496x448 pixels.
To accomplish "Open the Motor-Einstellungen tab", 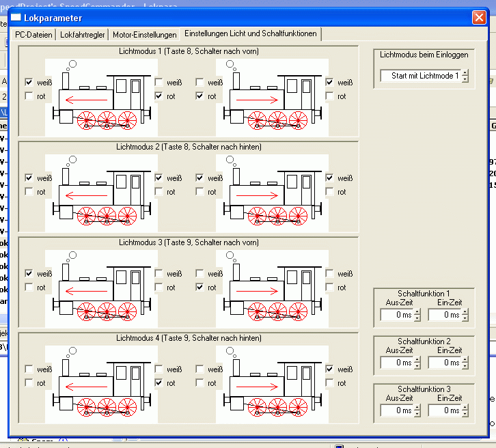I will tap(145, 35).
